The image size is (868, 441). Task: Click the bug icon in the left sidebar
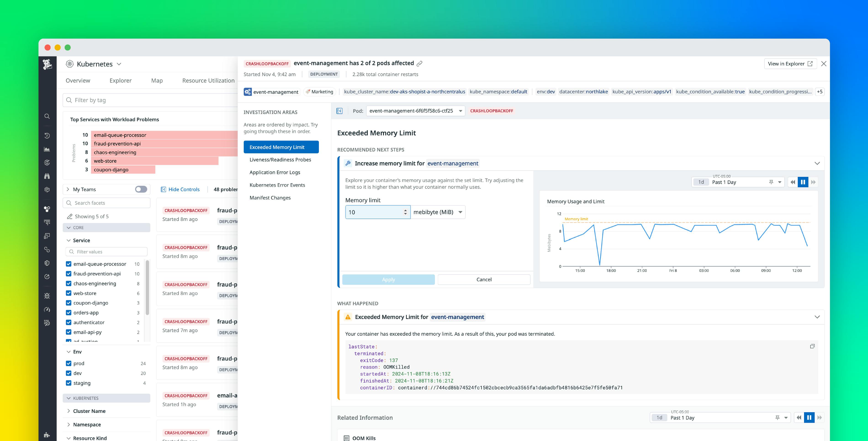pyautogui.click(x=47, y=296)
